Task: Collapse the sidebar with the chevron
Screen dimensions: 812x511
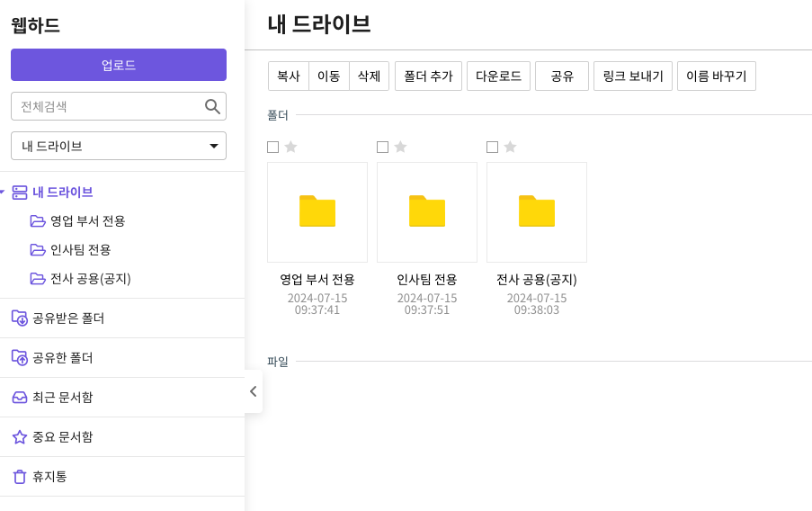Action: (253, 391)
